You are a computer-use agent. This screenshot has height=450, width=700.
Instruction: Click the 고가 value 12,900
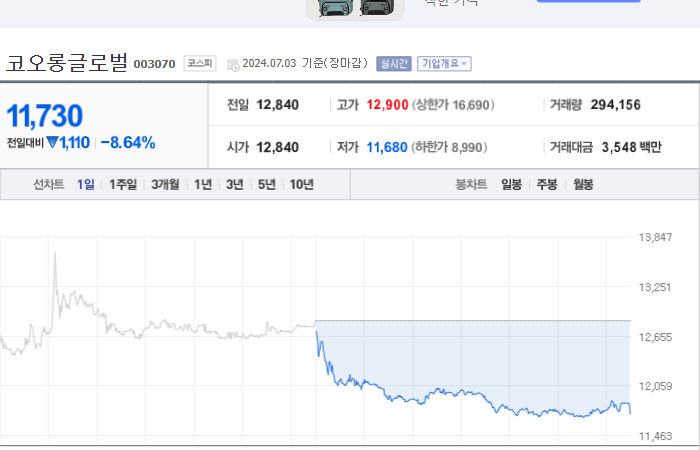coord(387,105)
